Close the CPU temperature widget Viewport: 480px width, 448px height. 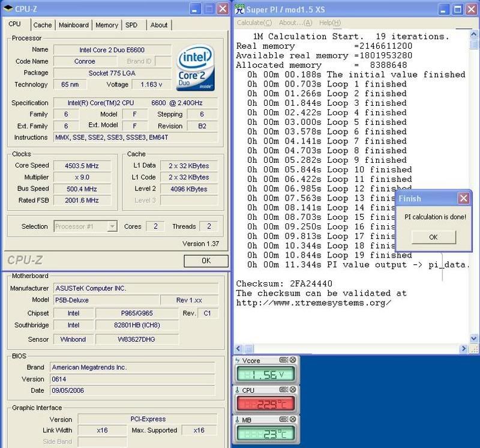tap(293, 390)
